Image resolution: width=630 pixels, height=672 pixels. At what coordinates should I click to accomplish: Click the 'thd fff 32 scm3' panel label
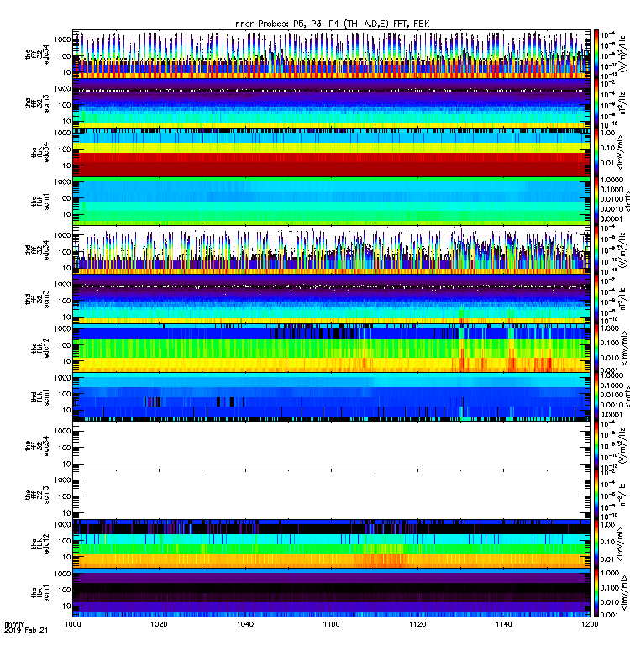[x=37, y=299]
